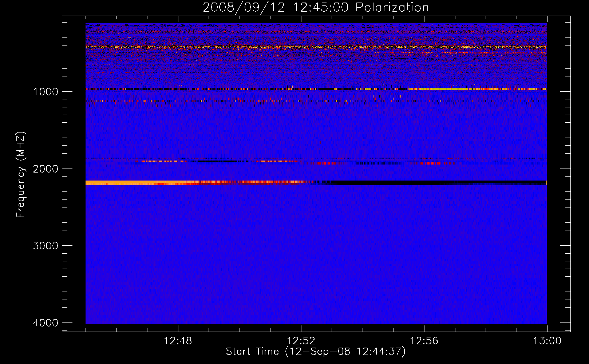Click the black band segment near 2200 MHz
This screenshot has width=589, height=364.
click(437, 183)
